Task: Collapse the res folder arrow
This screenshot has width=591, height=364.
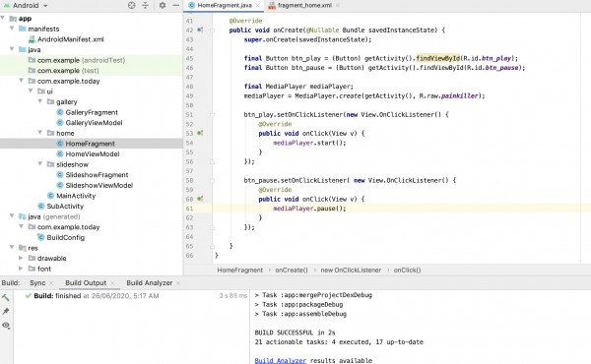Action: [x=12, y=248]
